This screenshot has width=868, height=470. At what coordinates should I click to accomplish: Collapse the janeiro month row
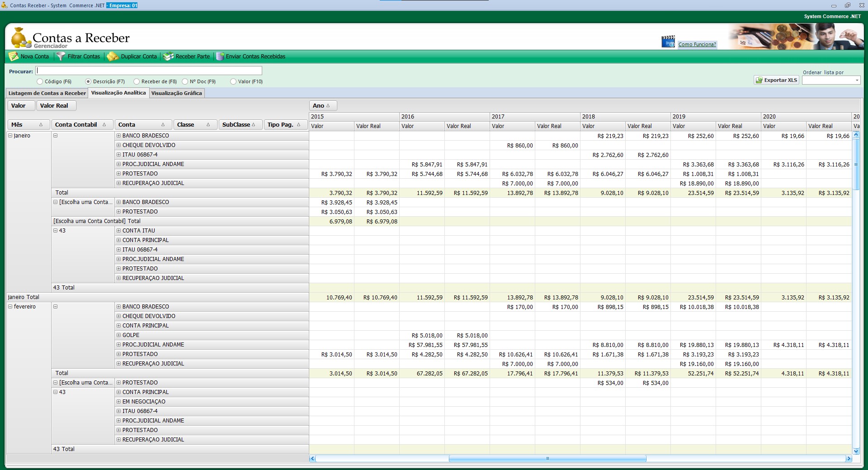coord(10,136)
